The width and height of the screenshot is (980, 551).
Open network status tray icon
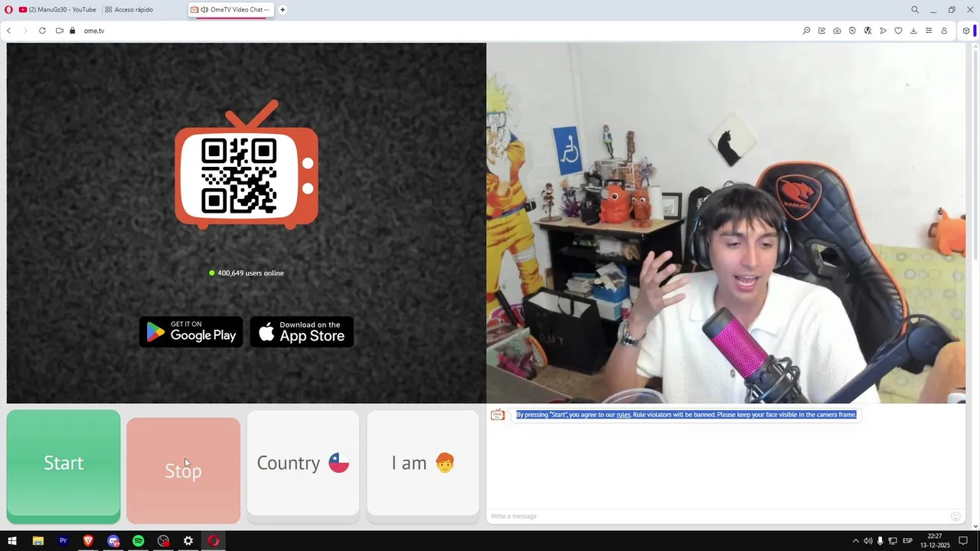pos(893,541)
